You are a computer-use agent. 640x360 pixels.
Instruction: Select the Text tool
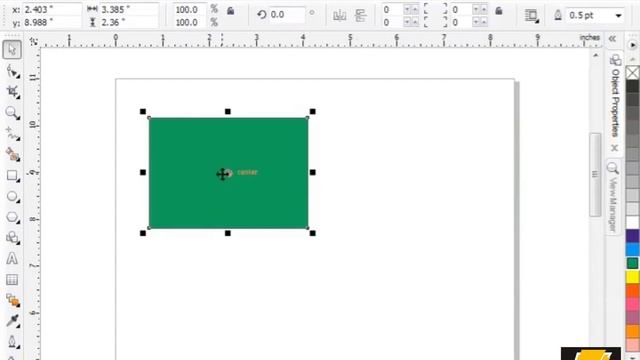(x=12, y=259)
